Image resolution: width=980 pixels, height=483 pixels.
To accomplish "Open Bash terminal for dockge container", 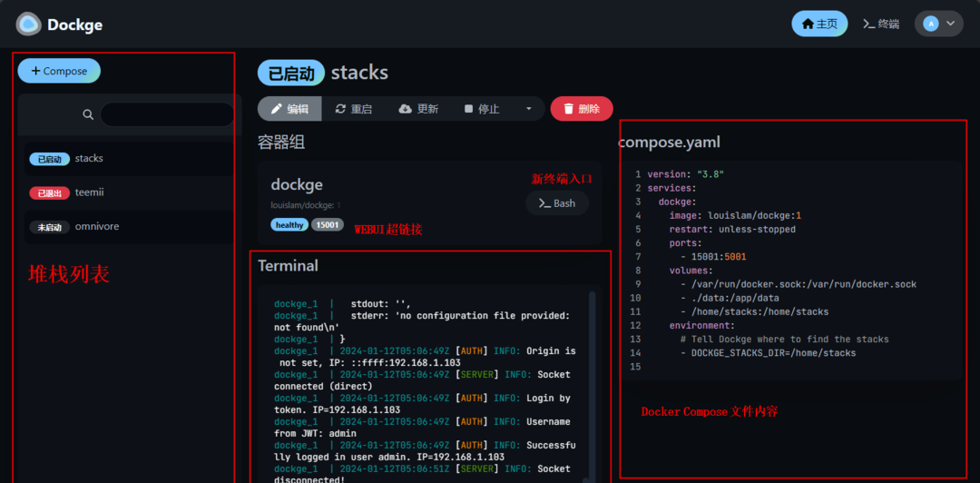I will tap(557, 203).
